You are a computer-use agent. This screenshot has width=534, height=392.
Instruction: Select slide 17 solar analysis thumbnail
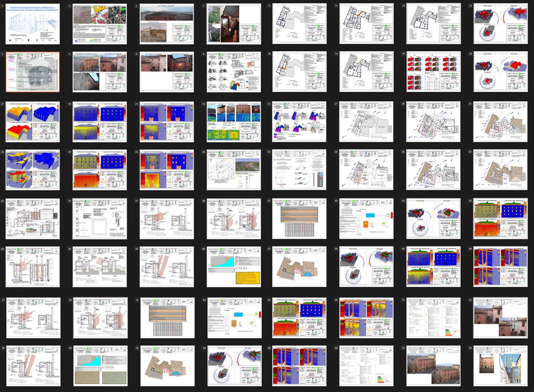click(33, 122)
